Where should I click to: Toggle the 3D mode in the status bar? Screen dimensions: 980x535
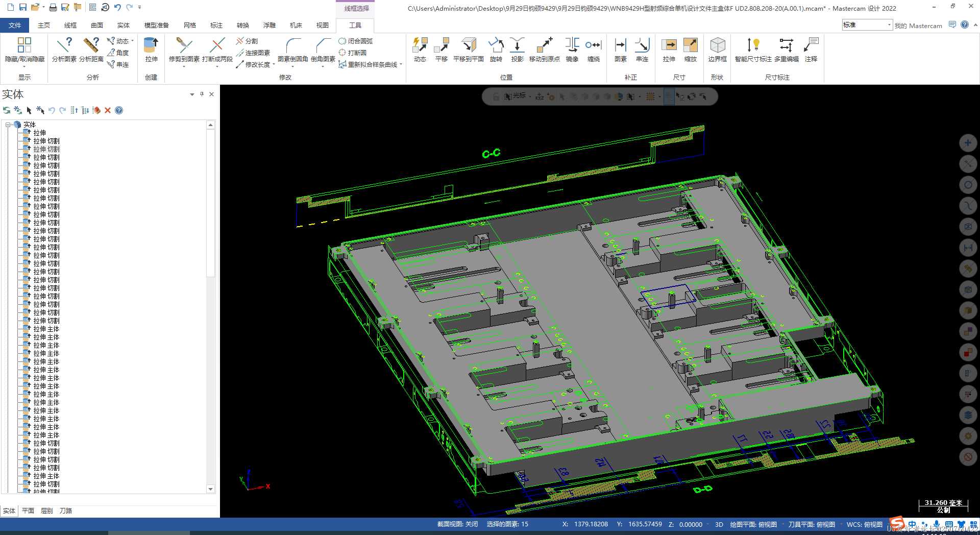(719, 524)
